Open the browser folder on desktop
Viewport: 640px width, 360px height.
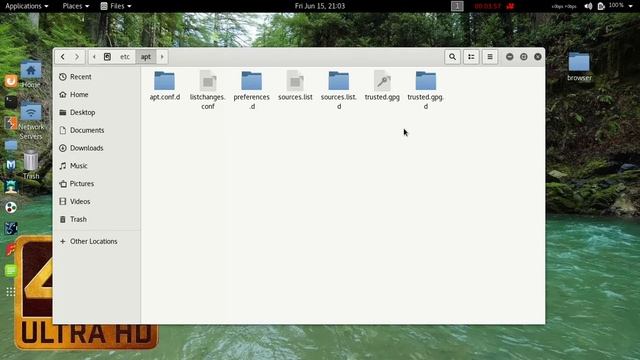tap(579, 67)
